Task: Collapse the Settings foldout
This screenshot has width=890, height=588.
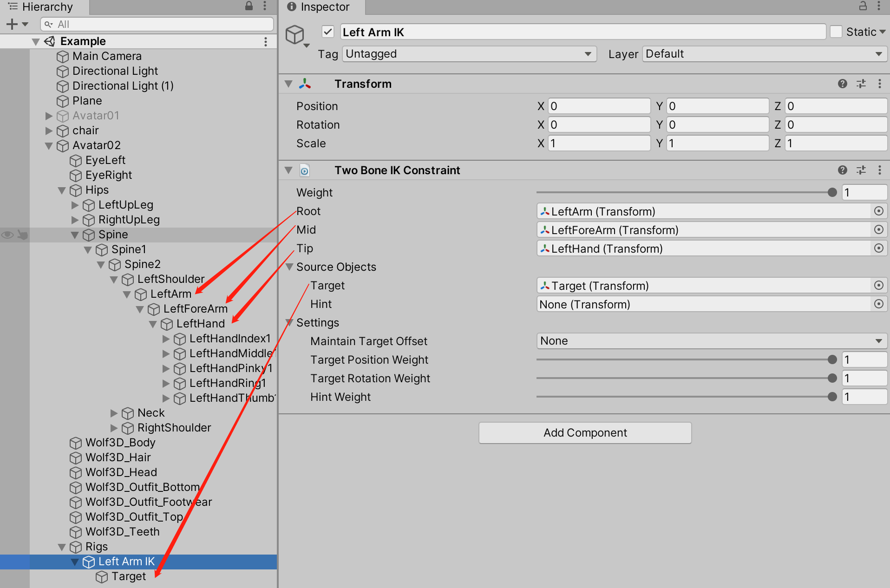Action: (x=289, y=323)
